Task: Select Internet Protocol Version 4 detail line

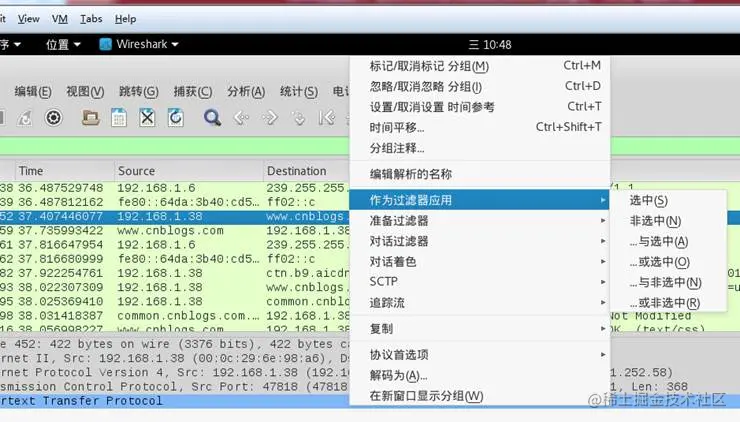Action: [x=175, y=372]
